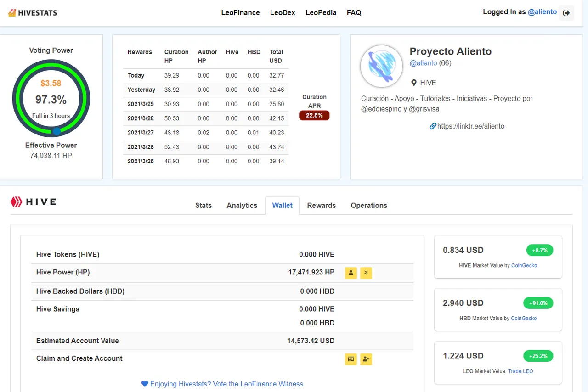This screenshot has width=588, height=392.
Task: Click the 'Hive Savings' row label
Action: tap(58, 309)
